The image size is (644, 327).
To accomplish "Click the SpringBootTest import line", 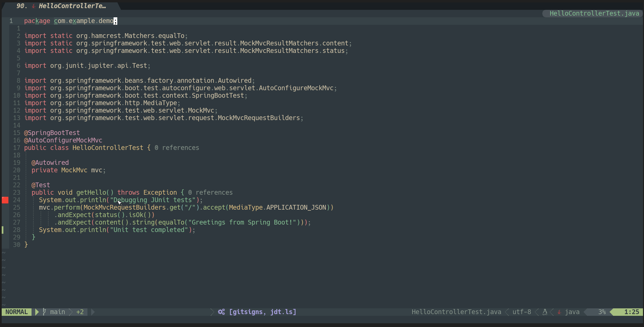I will [x=136, y=95].
